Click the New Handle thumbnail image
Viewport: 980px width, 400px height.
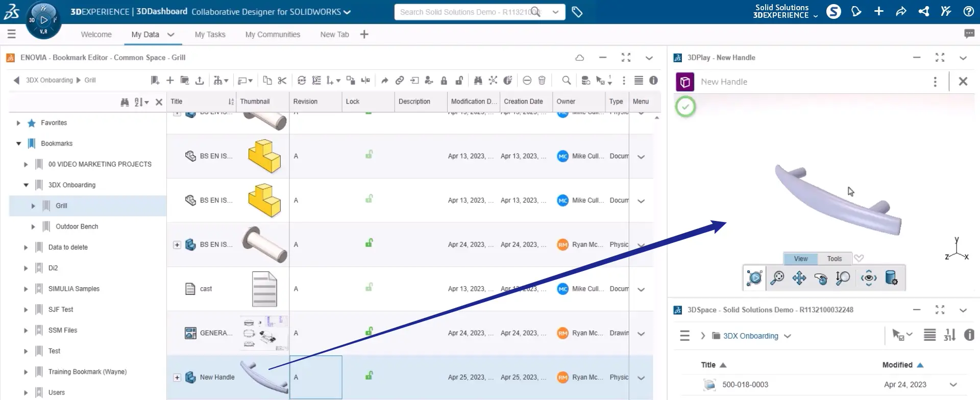point(264,377)
